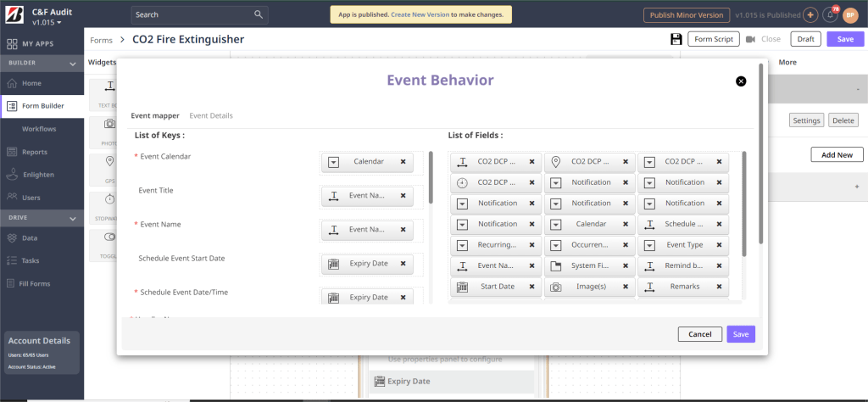Close the Event Behavior dialog with X icon
This screenshot has height=402, width=868.
coord(741,81)
